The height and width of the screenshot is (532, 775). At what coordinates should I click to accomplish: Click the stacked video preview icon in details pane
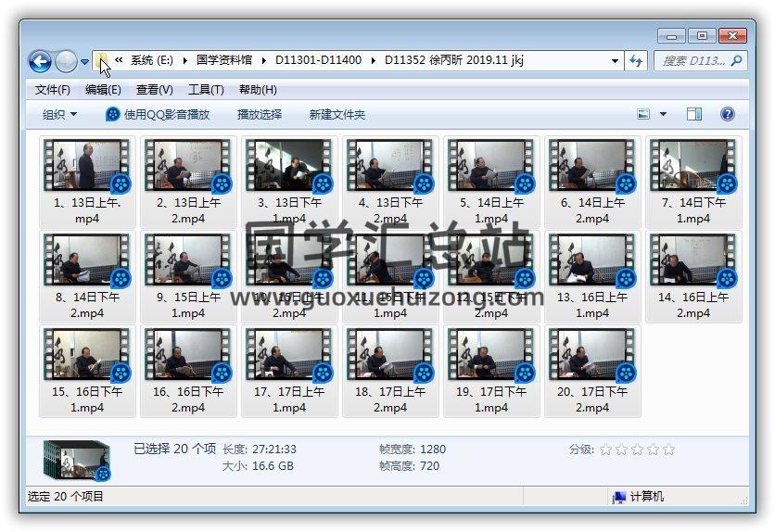click(77, 461)
